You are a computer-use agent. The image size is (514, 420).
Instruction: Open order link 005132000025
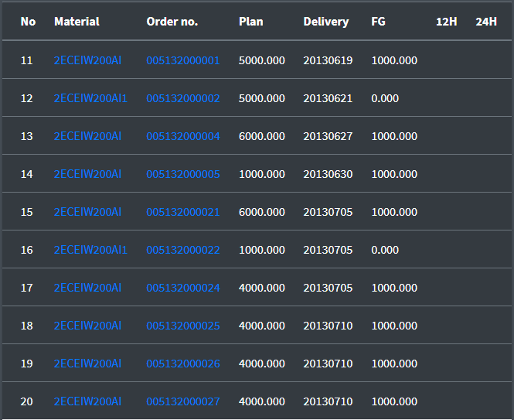click(183, 326)
